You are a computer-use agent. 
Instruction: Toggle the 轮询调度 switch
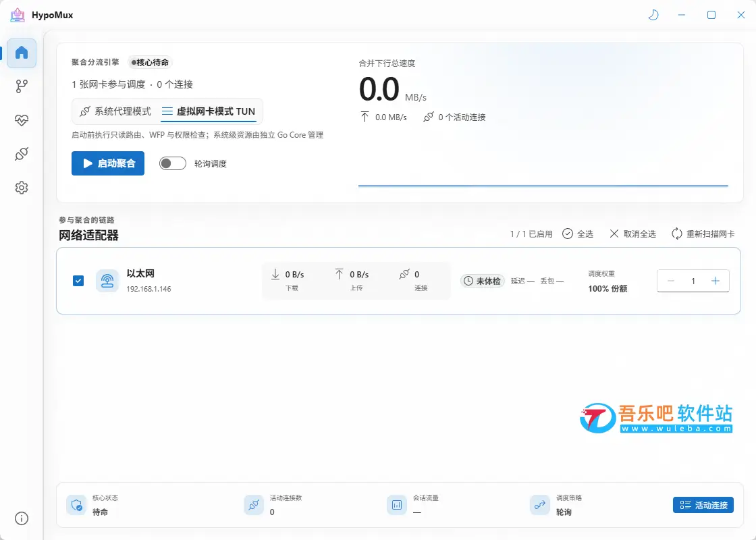(173, 163)
